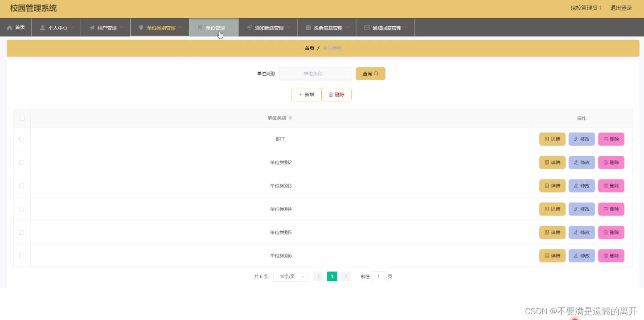
Task: Expand the 个人中心 menu arrow
Action: [x=72, y=27]
